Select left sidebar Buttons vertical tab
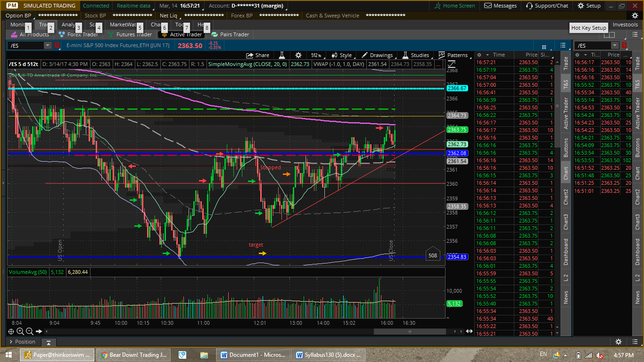 tap(566, 147)
